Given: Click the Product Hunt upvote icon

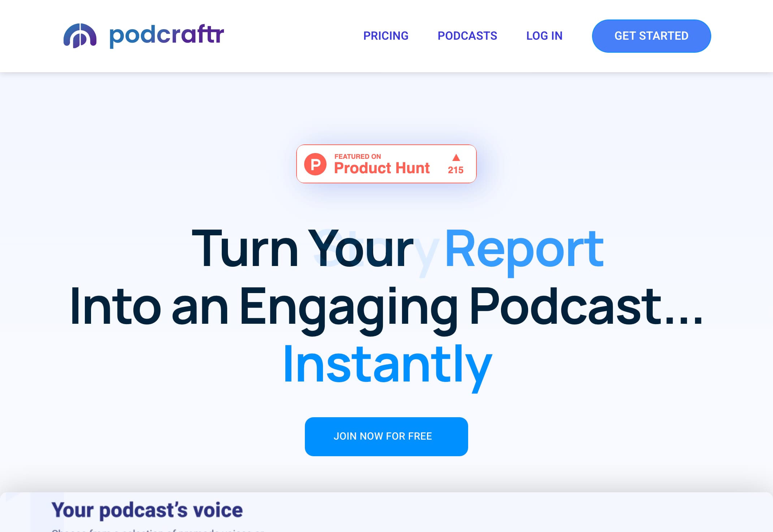Looking at the screenshot, I should pos(455,157).
